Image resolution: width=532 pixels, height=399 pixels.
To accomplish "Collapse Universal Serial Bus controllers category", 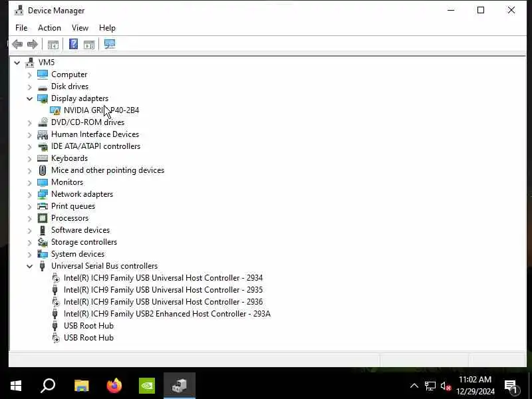I will pos(29,267).
